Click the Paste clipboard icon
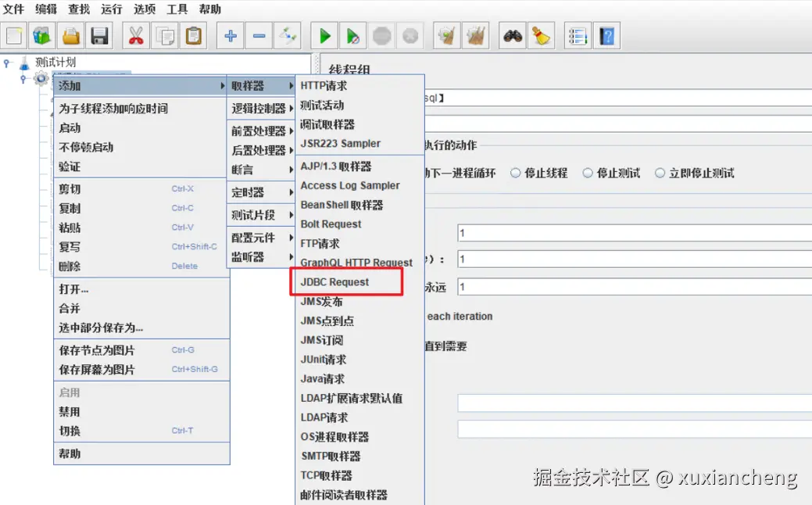Screen dimensions: 812x505 (x=193, y=36)
